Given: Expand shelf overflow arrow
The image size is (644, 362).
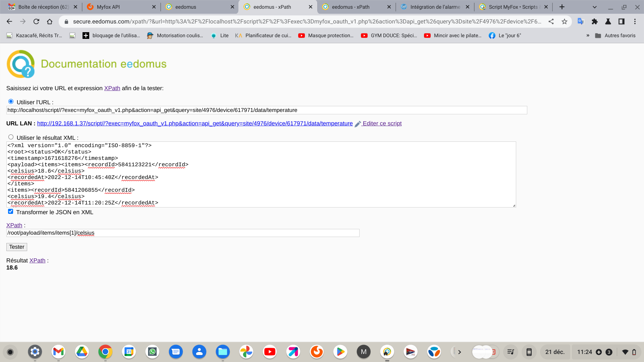Looking at the screenshot, I should [x=460, y=352].
